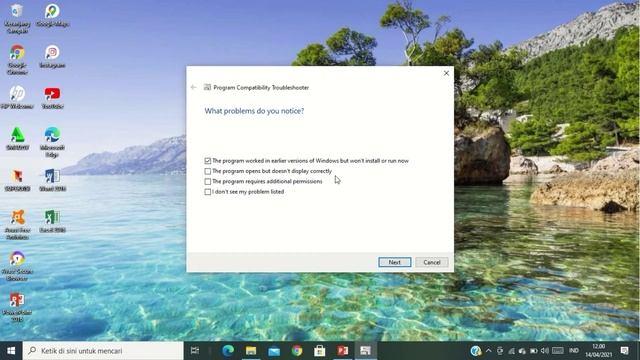Switch to PowerPoint on the taskbar
640x360 pixels.
(x=342, y=351)
